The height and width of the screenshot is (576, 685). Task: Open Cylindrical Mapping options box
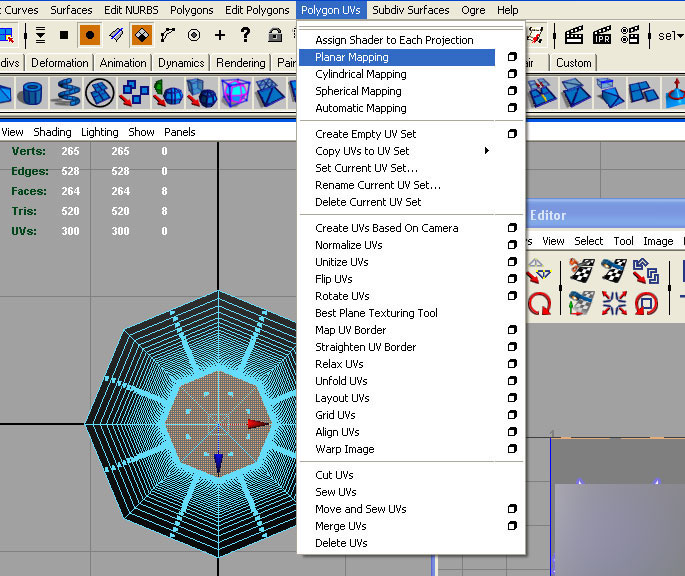512,74
